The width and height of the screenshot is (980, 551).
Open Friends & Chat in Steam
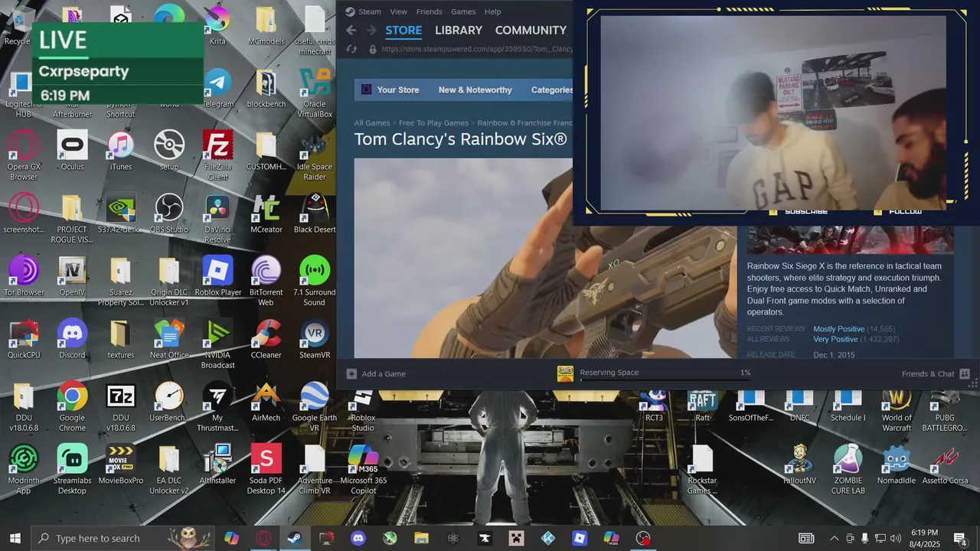pyautogui.click(x=936, y=373)
